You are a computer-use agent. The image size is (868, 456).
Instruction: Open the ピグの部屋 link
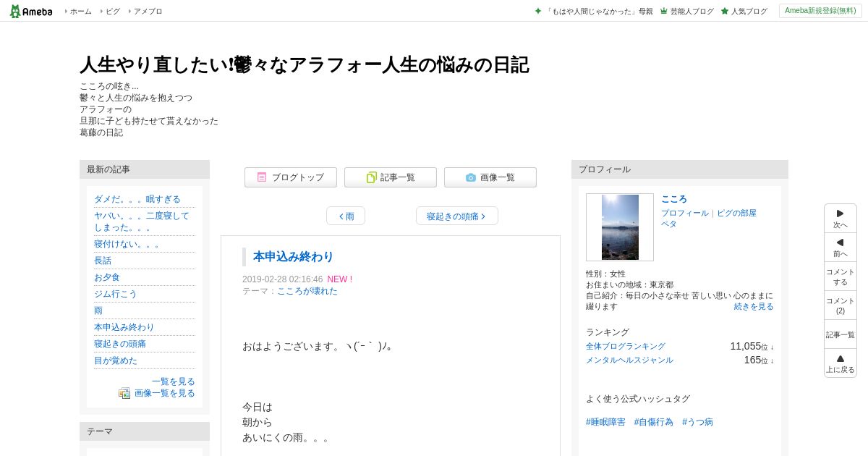(736, 214)
